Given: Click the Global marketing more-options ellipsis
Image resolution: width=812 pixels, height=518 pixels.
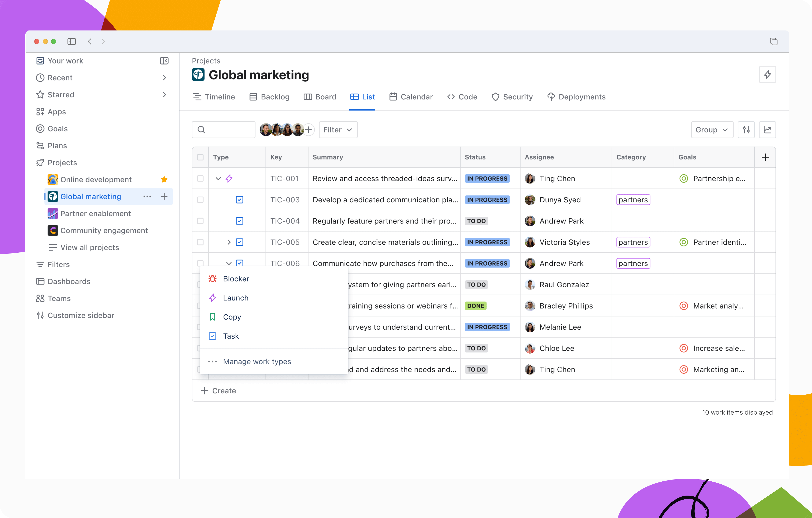Looking at the screenshot, I should click(147, 196).
